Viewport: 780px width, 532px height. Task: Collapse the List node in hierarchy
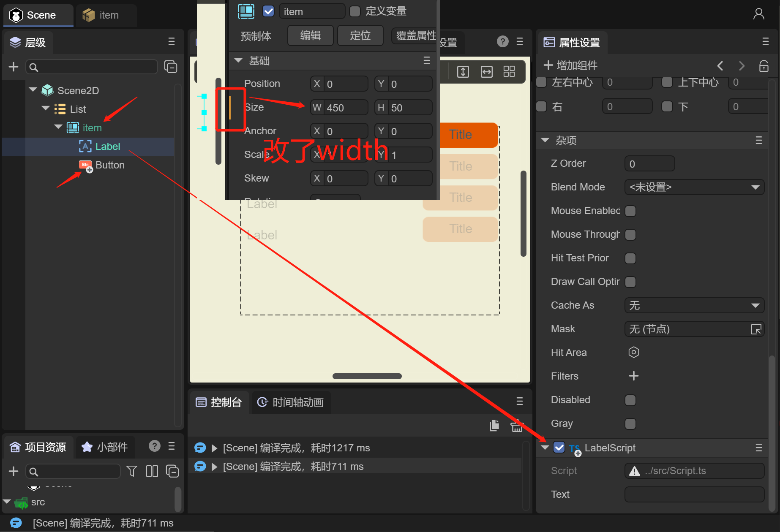click(x=46, y=109)
